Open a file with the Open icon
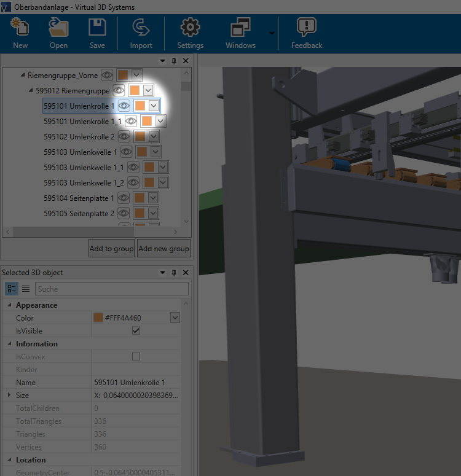This screenshot has height=476, width=461. pyautogui.click(x=58, y=27)
